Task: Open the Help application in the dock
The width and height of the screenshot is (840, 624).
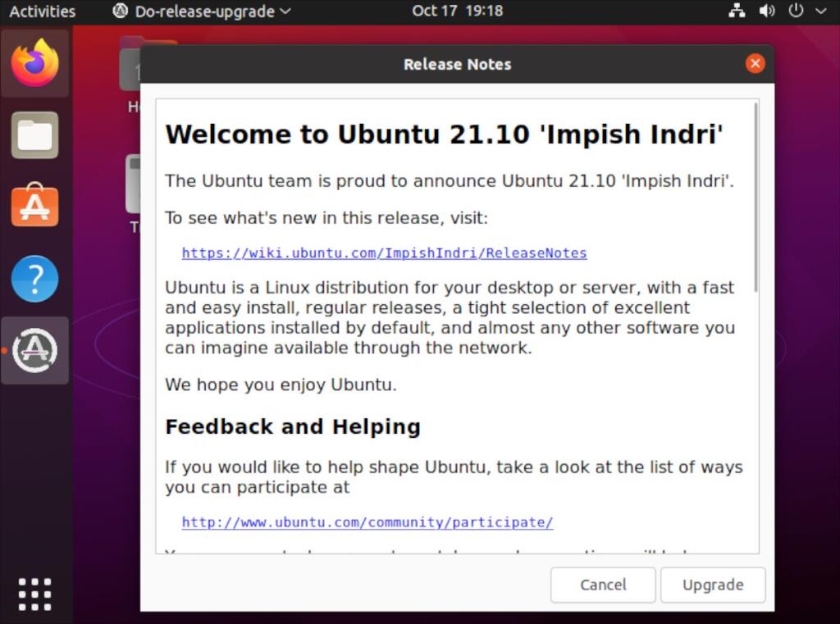Action: 34,278
